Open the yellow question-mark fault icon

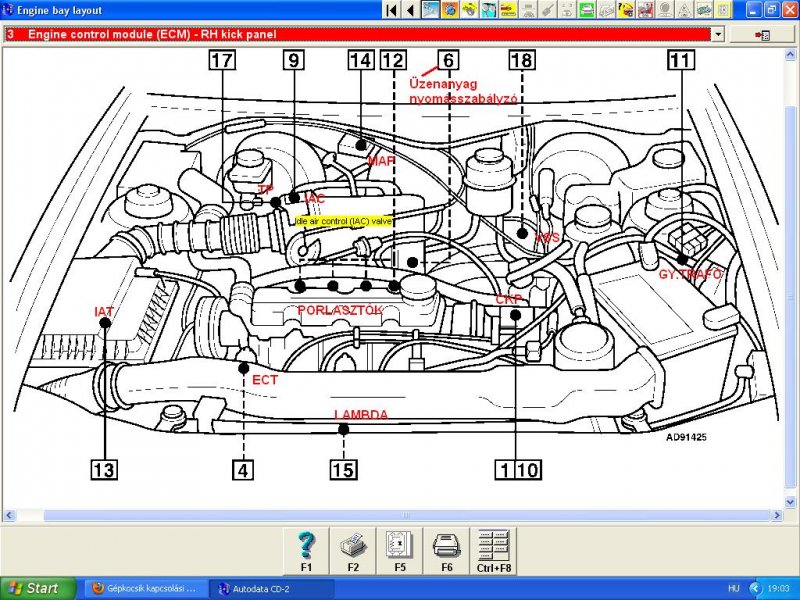(x=626, y=10)
